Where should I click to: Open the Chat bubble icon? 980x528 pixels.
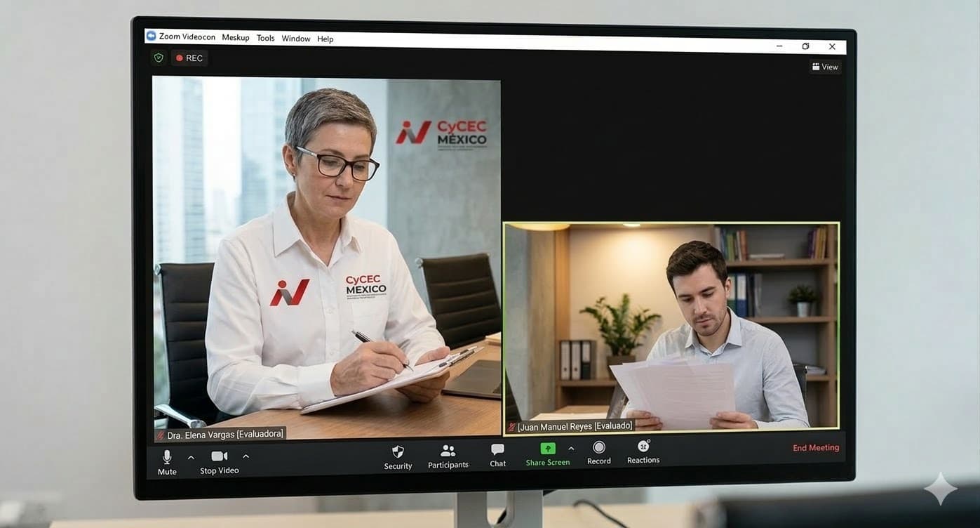pos(497,449)
